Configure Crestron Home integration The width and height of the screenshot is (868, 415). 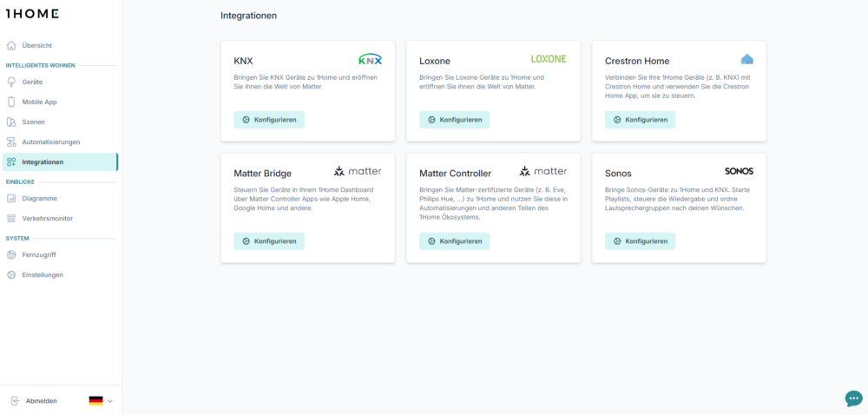click(x=640, y=120)
